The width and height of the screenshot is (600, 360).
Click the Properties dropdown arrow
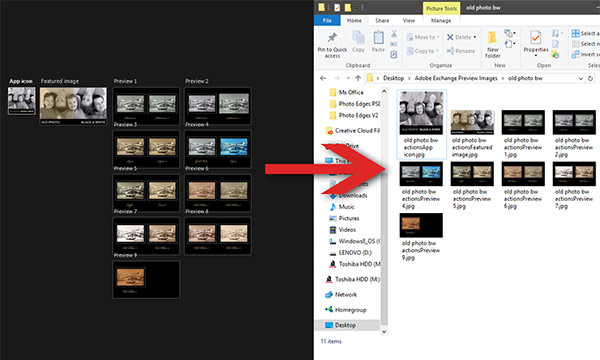(x=536, y=56)
